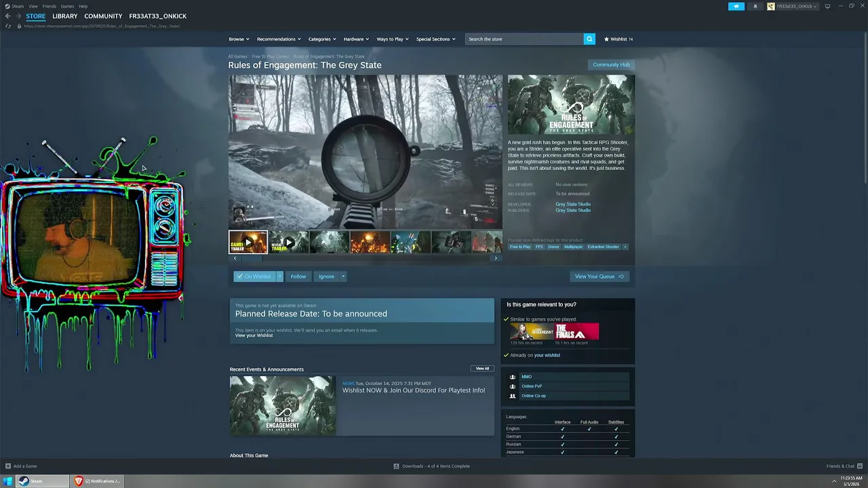
Task: Open the Friends menu
Action: click(x=50, y=6)
